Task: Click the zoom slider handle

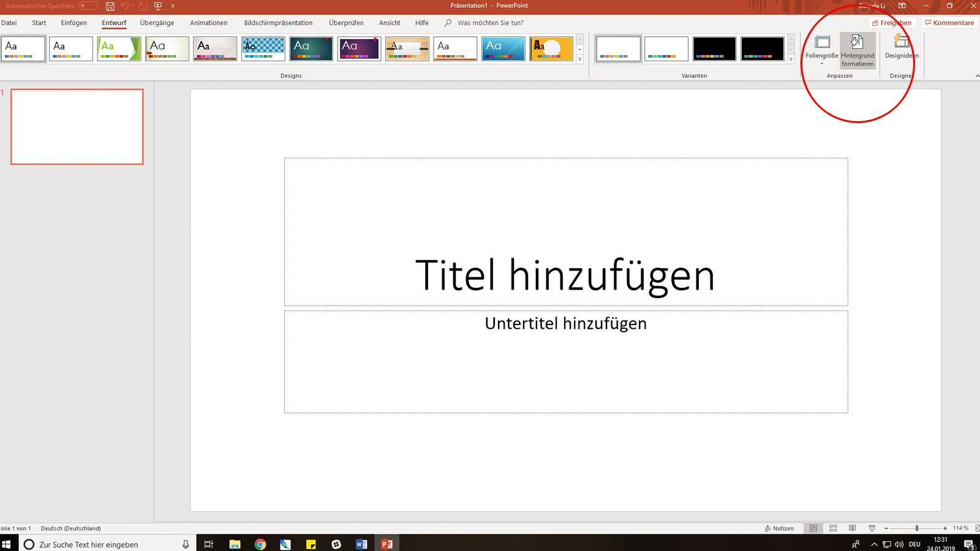Action: pos(917,528)
